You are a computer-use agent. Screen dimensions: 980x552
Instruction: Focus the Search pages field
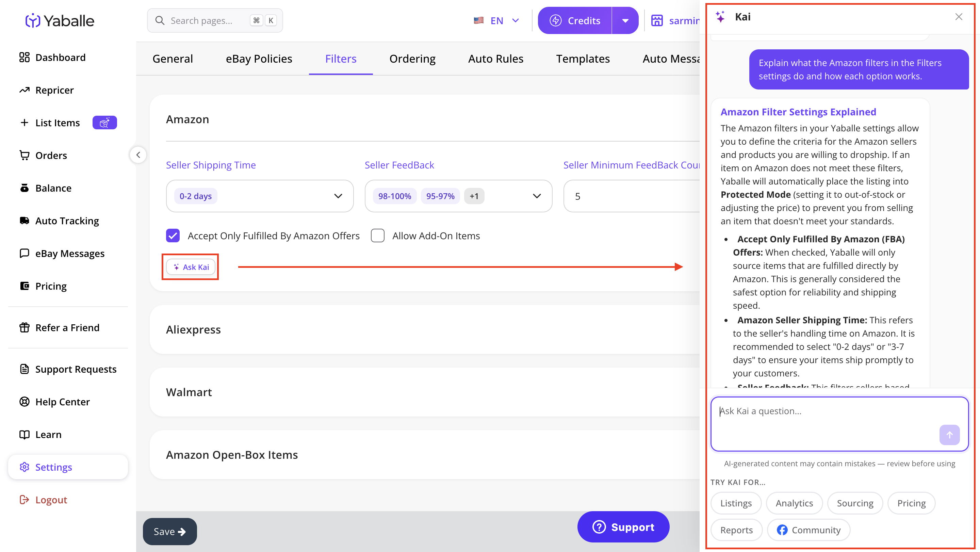(215, 20)
